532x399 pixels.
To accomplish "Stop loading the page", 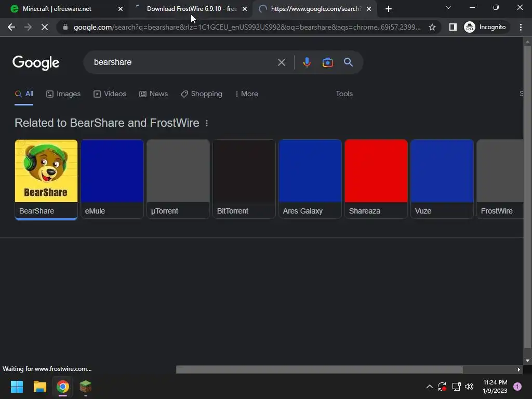I will 45,27.
